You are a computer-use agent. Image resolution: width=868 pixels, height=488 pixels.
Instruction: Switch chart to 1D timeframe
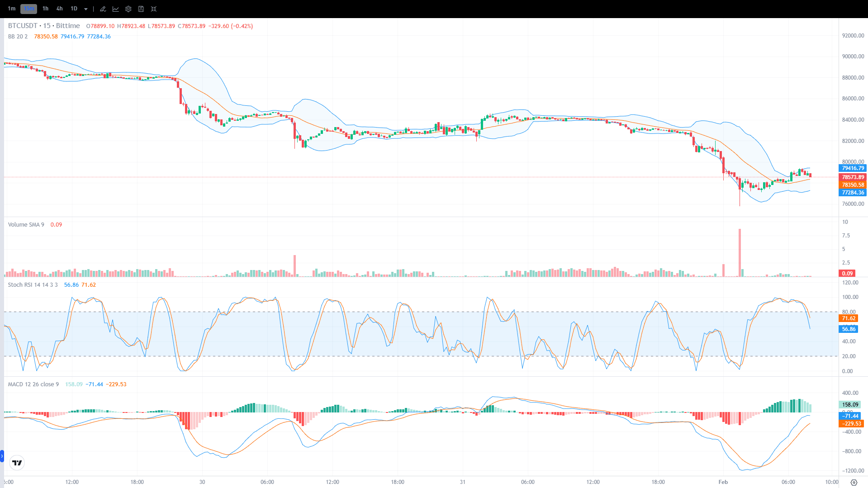tap(74, 9)
